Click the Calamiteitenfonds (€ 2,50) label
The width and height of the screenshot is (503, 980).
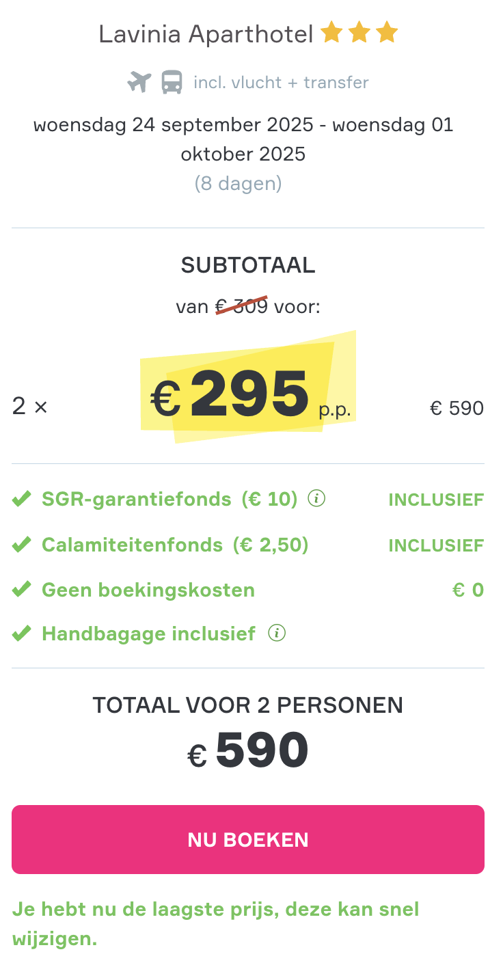[175, 545]
